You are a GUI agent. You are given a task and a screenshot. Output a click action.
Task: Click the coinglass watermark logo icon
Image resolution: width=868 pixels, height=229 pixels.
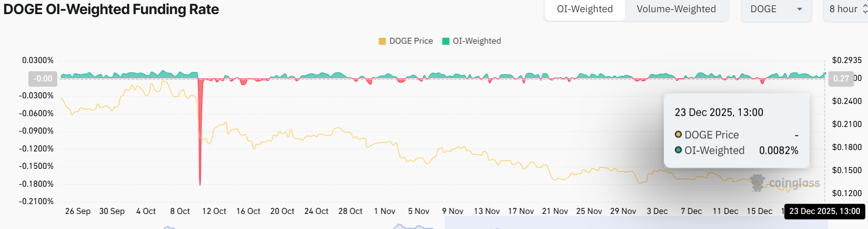coord(757,183)
